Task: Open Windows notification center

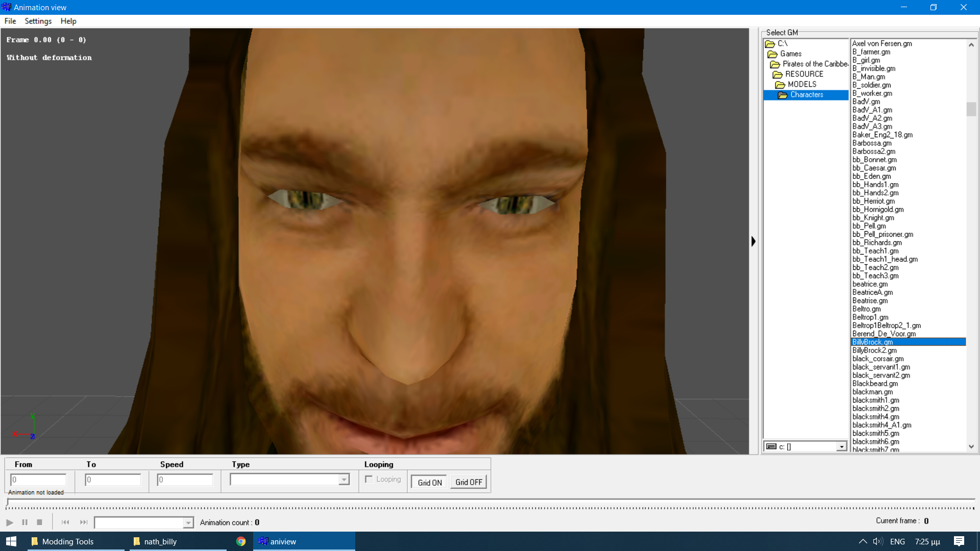Action: coord(959,541)
